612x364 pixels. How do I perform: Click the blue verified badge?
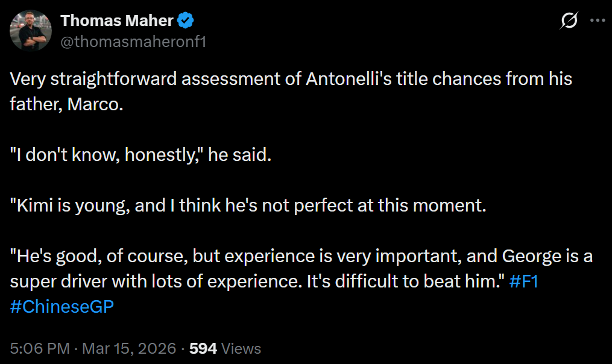click(x=185, y=21)
